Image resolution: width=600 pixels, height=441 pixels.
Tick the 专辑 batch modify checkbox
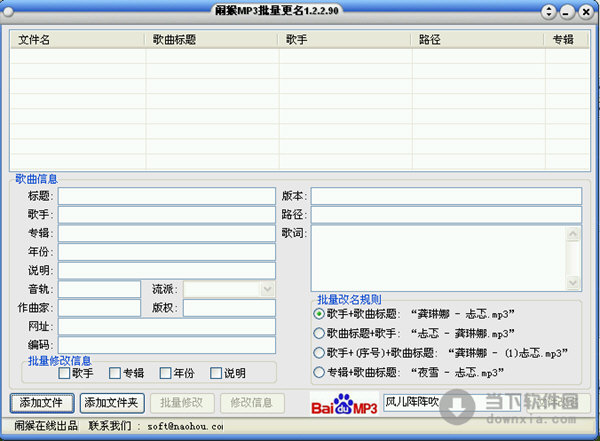115,373
